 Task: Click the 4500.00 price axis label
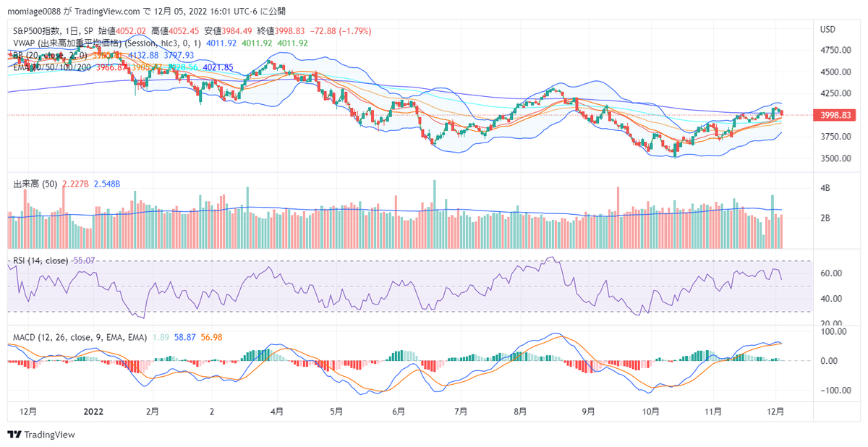click(834, 72)
